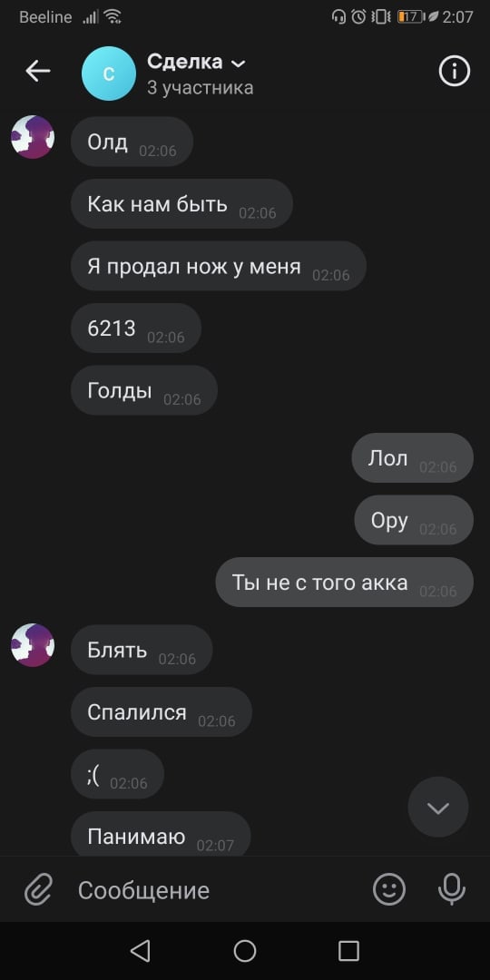Select the 6213 message bubble
This screenshot has height=980, width=490.
tap(135, 328)
